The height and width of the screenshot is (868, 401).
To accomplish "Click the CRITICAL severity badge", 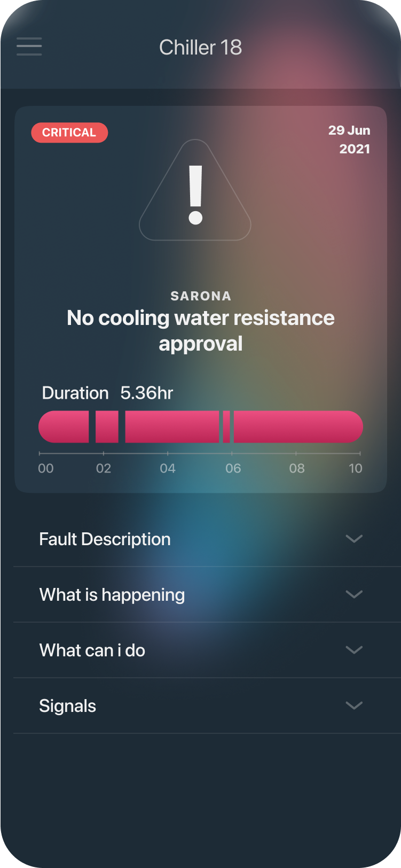I will 69,133.
